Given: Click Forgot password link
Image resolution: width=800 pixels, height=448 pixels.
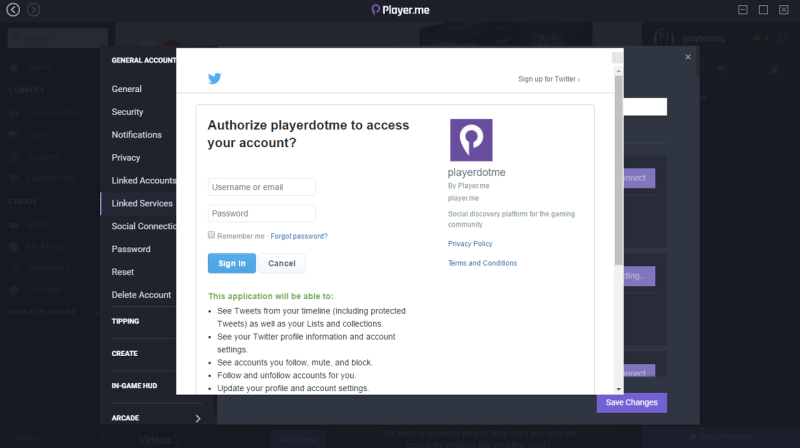Looking at the screenshot, I should (x=299, y=236).
